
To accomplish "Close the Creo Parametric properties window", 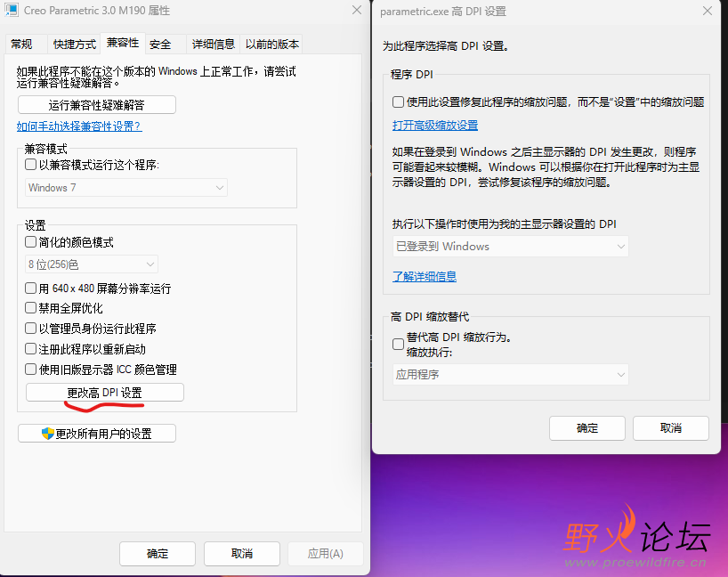I will point(357,10).
